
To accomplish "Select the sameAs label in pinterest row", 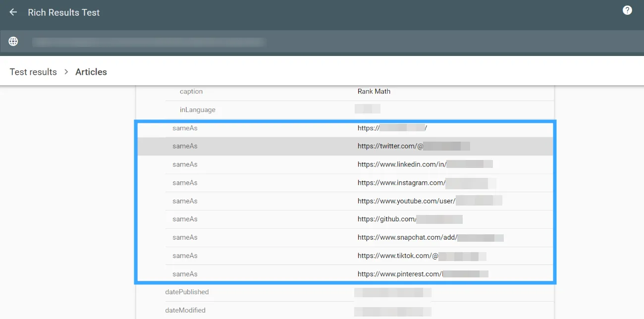I will (x=185, y=274).
